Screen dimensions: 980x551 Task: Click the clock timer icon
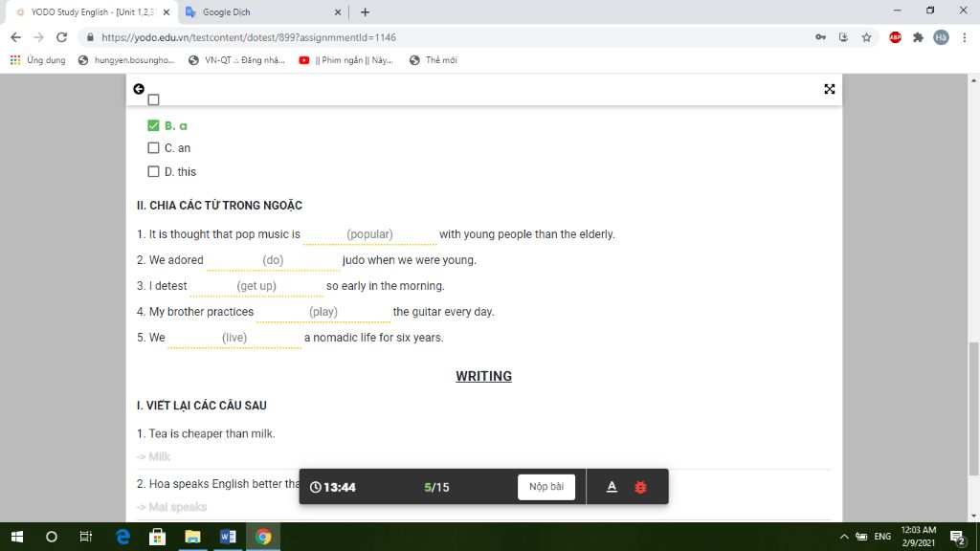click(316, 487)
